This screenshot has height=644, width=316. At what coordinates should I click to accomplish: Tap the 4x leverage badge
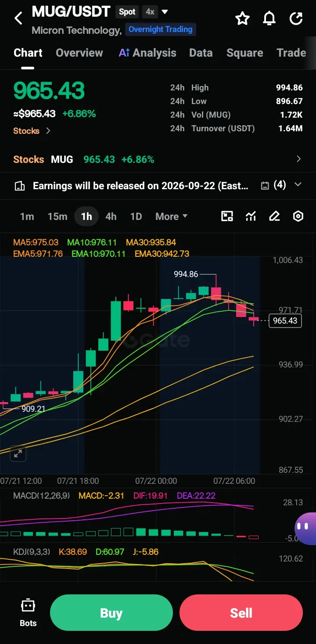tap(150, 12)
